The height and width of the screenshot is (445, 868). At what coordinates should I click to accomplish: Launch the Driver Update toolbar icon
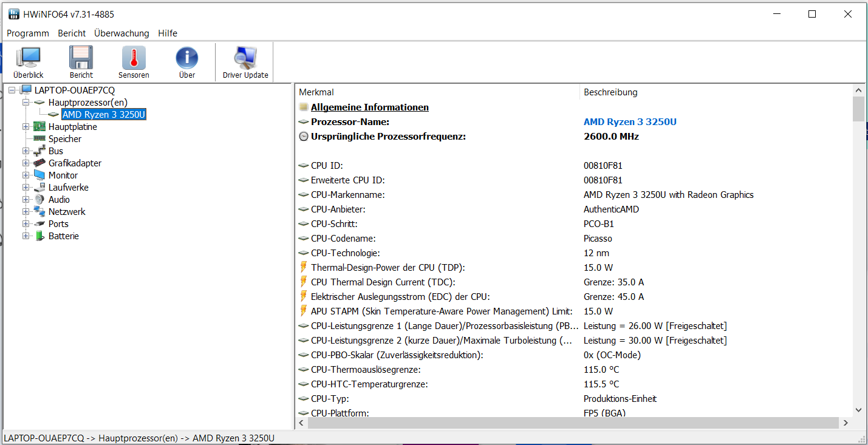point(245,58)
